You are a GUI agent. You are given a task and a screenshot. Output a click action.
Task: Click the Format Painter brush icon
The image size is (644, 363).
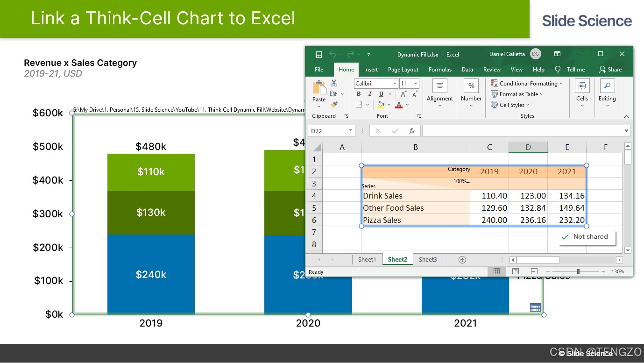tap(334, 104)
